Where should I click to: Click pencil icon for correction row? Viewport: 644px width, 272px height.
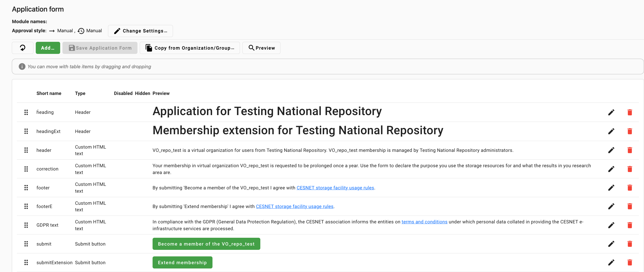pos(611,169)
